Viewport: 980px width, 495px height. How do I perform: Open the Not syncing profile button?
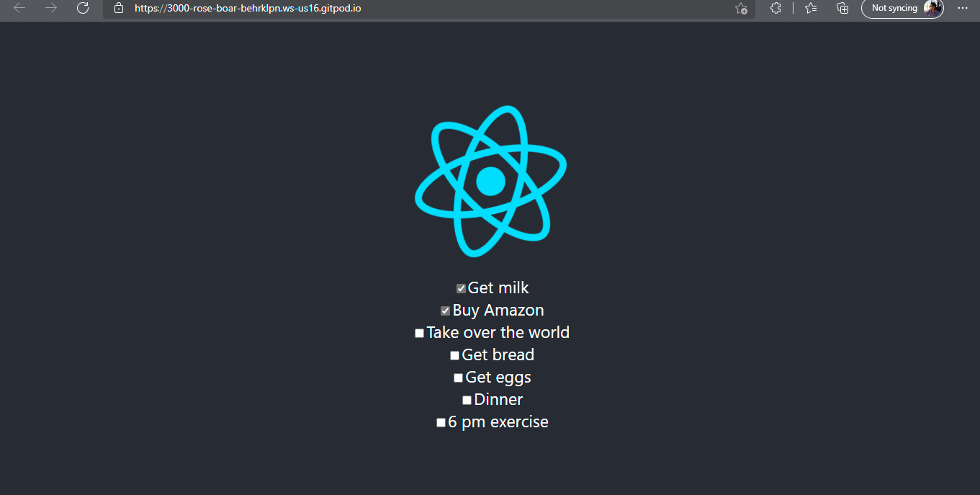(902, 8)
